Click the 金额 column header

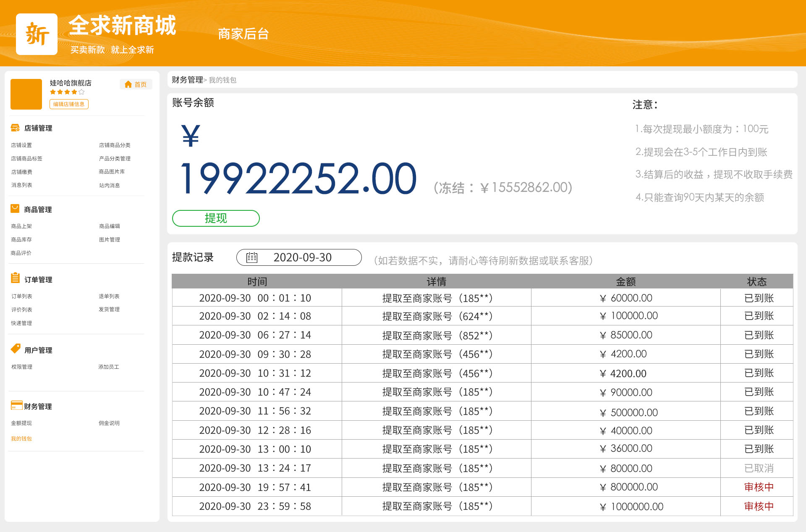pyautogui.click(x=626, y=282)
